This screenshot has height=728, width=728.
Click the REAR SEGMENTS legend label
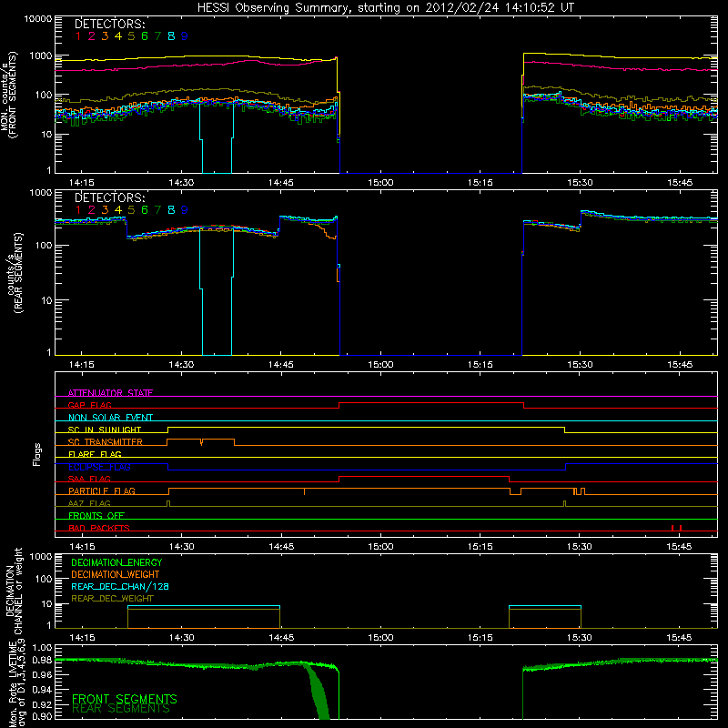pyautogui.click(x=121, y=709)
